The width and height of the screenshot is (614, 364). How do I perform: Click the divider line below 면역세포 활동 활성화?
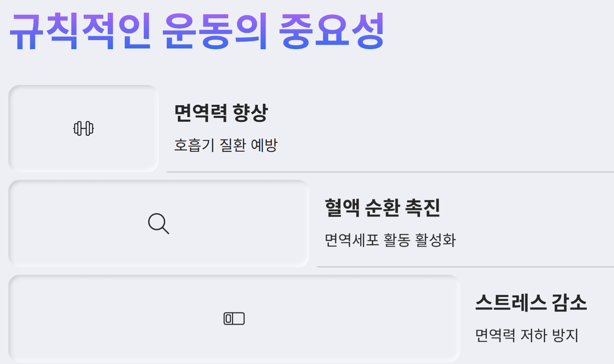coord(465,267)
